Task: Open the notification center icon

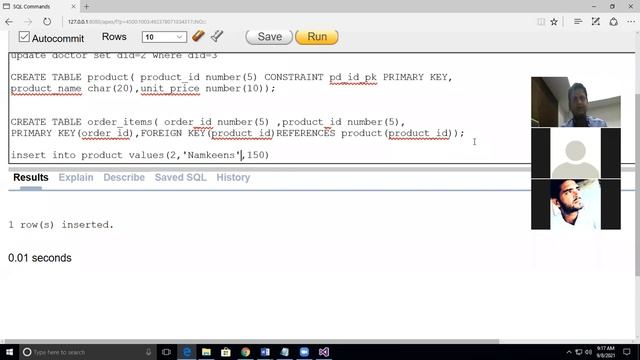Action: (x=627, y=352)
